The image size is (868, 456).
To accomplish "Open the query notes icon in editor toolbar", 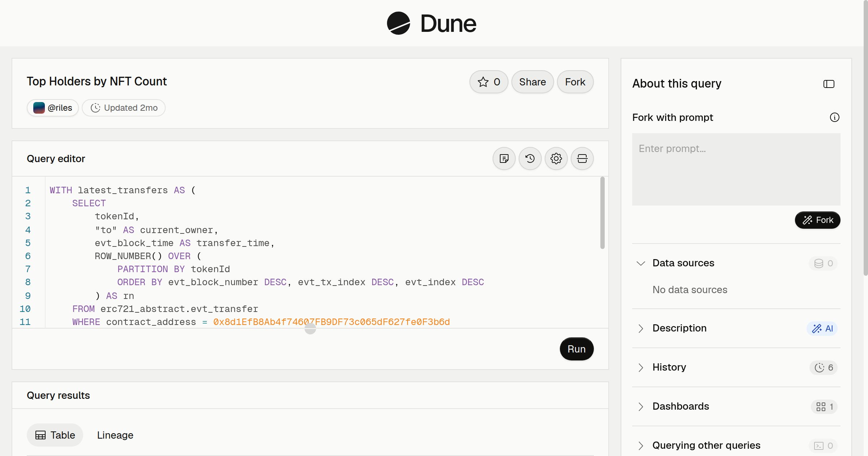I will pos(504,159).
